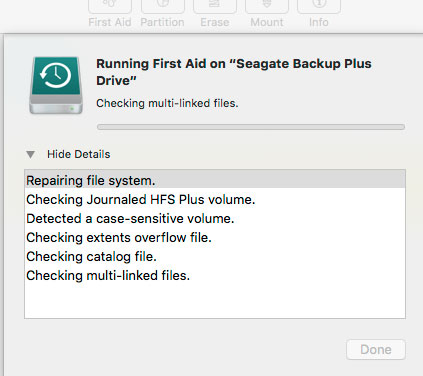423x376 pixels.
Task: Click the Done button
Action: tap(376, 349)
